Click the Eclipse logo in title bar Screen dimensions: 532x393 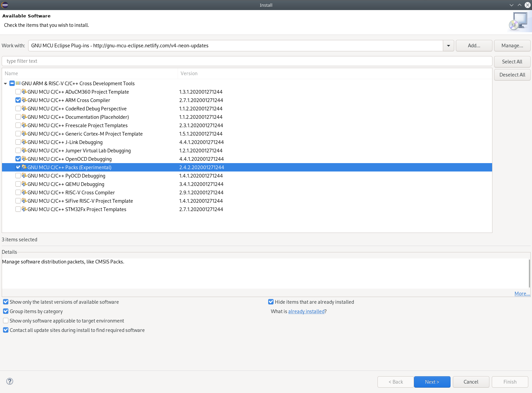[5, 5]
